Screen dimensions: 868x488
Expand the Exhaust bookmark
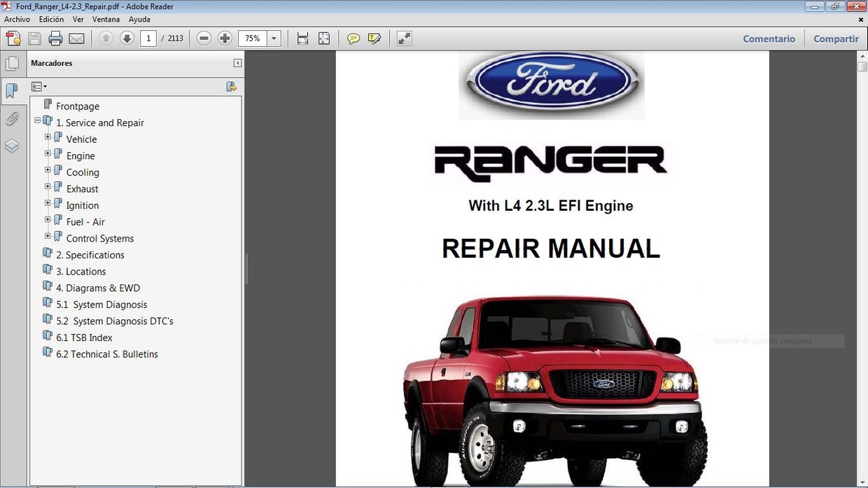click(48, 186)
